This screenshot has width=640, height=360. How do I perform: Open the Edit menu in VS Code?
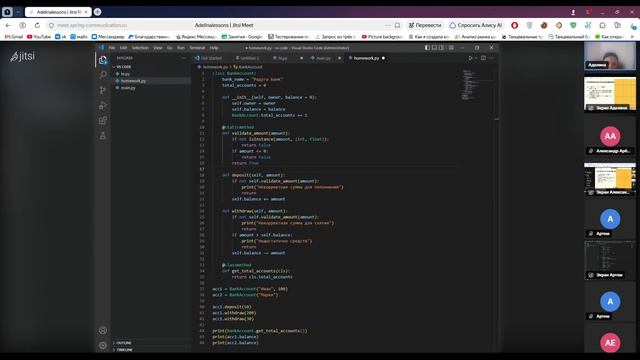tap(123, 48)
